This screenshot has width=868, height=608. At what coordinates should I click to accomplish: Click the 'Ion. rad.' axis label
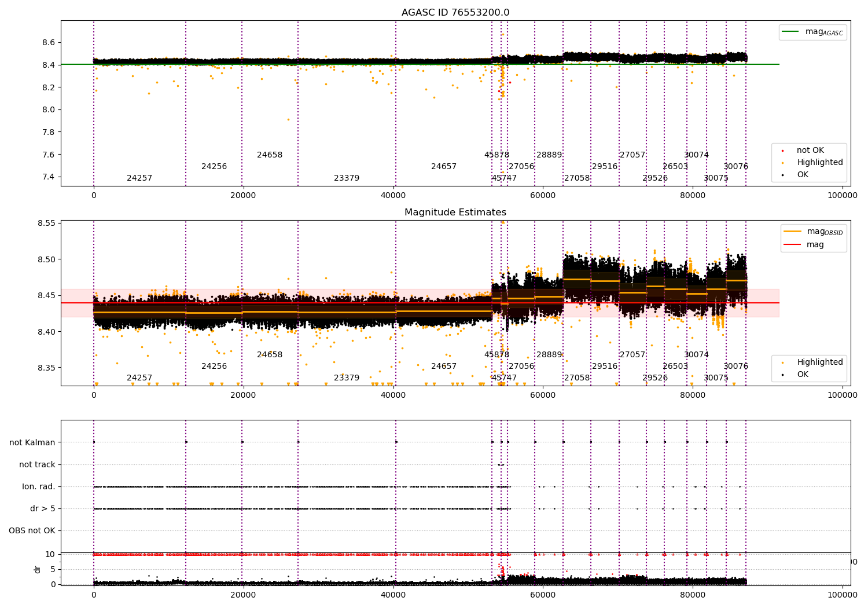click(39, 486)
